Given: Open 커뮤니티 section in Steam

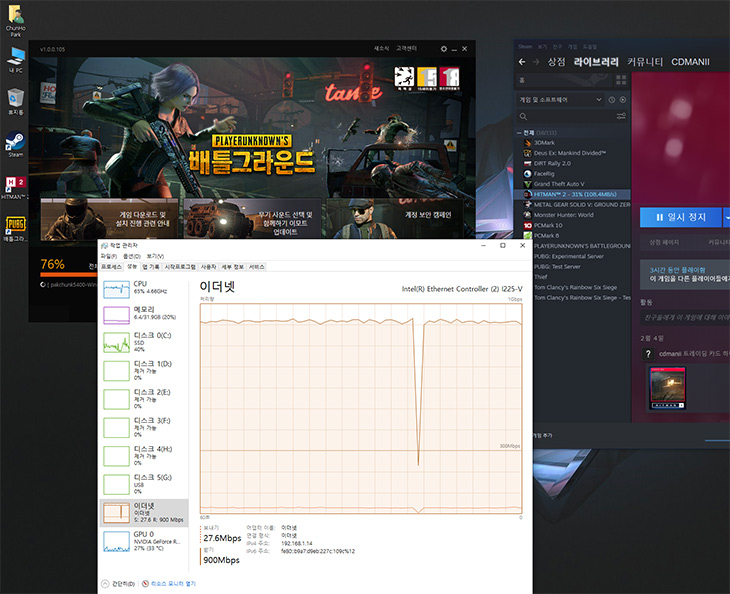Looking at the screenshot, I should [x=645, y=62].
